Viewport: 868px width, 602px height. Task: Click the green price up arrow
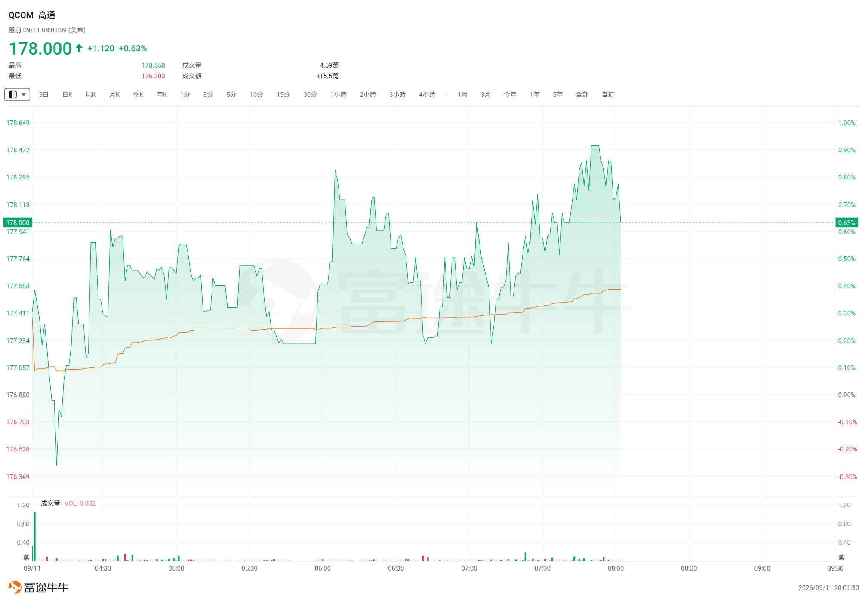click(79, 48)
